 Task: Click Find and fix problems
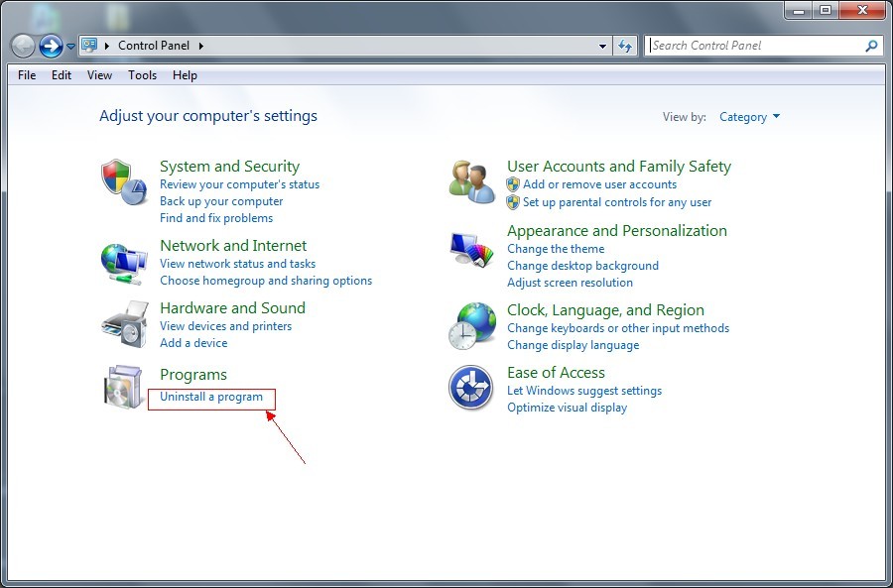click(216, 218)
